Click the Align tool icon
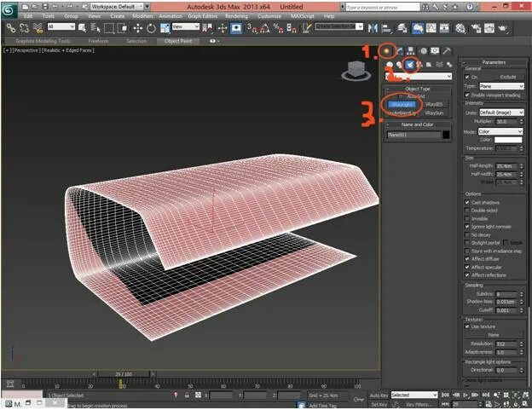Image resolution: width=532 pixels, height=410 pixels. pos(386,28)
